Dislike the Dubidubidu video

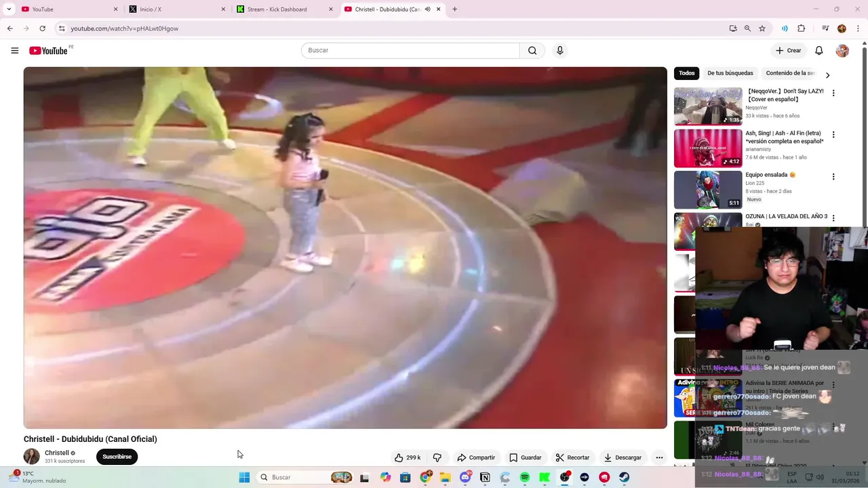point(437,457)
